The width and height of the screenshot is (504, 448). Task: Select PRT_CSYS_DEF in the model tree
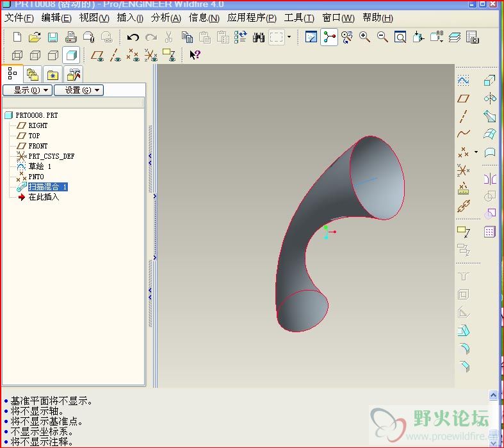click(51, 156)
